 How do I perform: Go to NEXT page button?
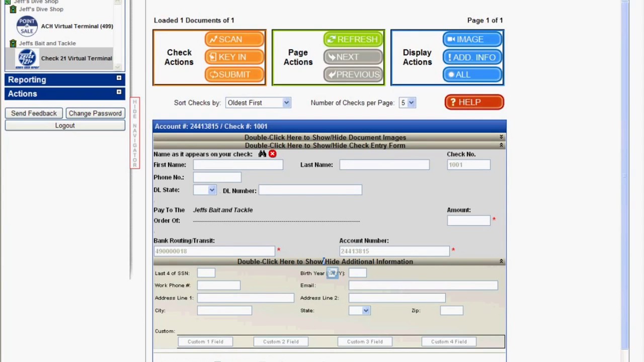point(353,57)
